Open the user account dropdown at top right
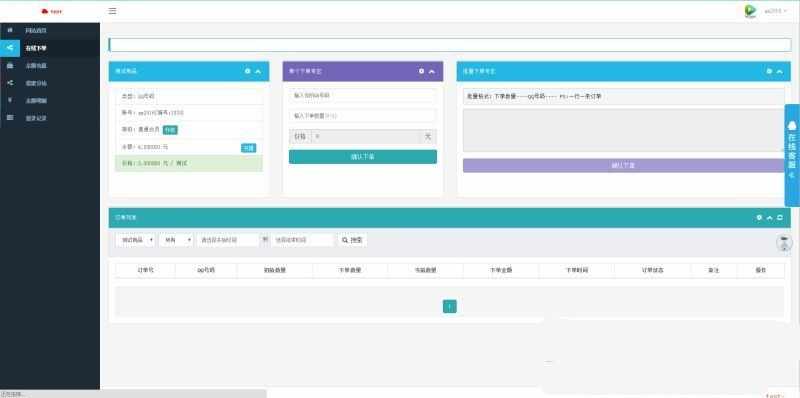The width and height of the screenshot is (800, 398). point(776,11)
